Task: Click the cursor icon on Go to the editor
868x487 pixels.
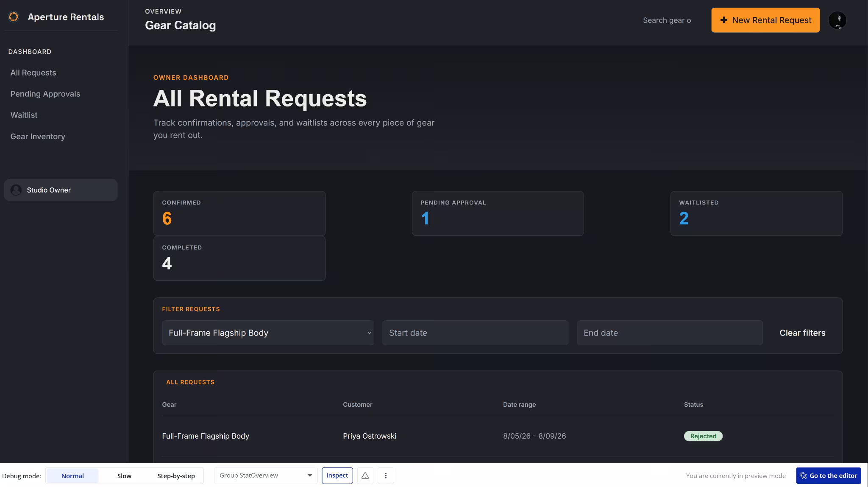Action: tap(803, 476)
